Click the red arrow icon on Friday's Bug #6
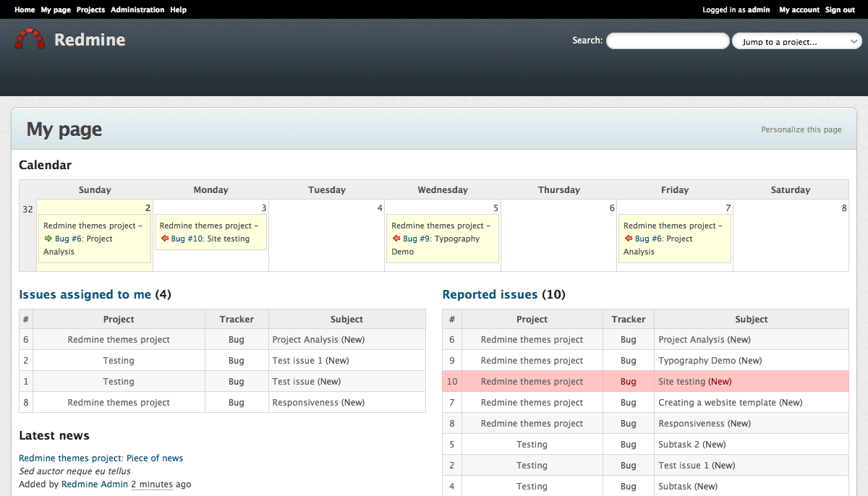 [629, 239]
